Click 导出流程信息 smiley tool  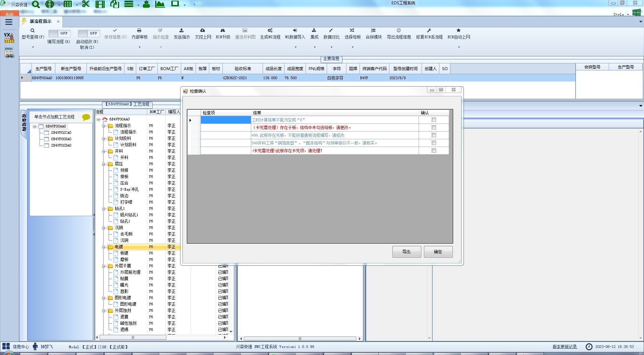[x=399, y=34]
